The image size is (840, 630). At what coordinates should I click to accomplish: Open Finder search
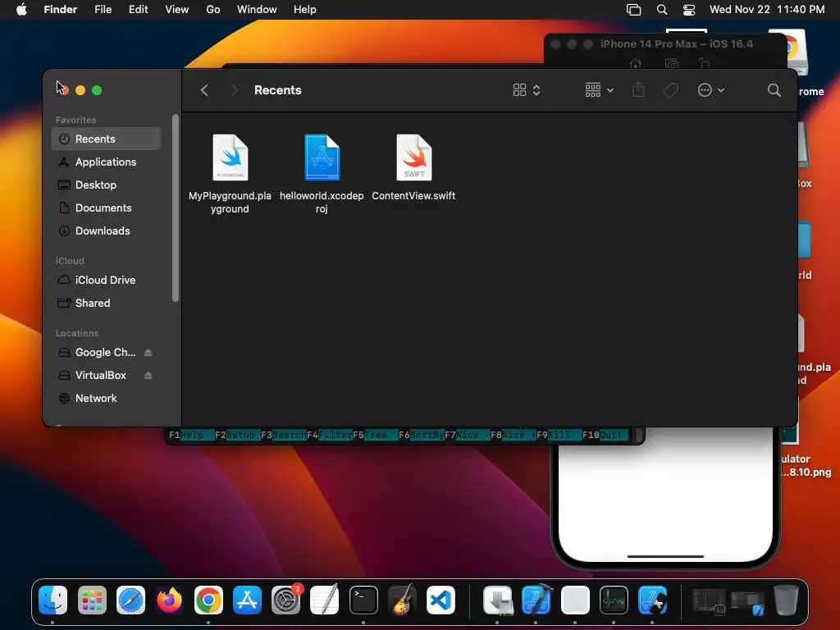pos(774,90)
